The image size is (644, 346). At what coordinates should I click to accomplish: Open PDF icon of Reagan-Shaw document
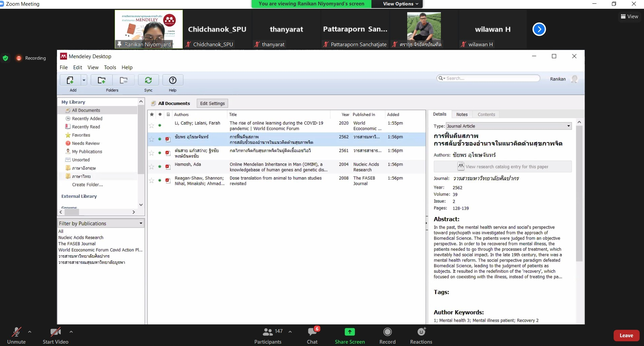coord(168,181)
